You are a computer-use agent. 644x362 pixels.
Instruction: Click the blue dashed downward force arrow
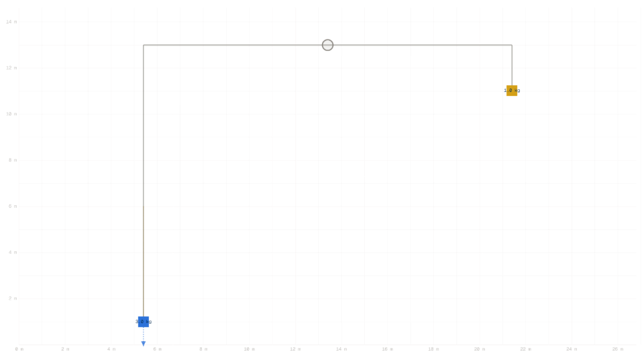(x=144, y=337)
